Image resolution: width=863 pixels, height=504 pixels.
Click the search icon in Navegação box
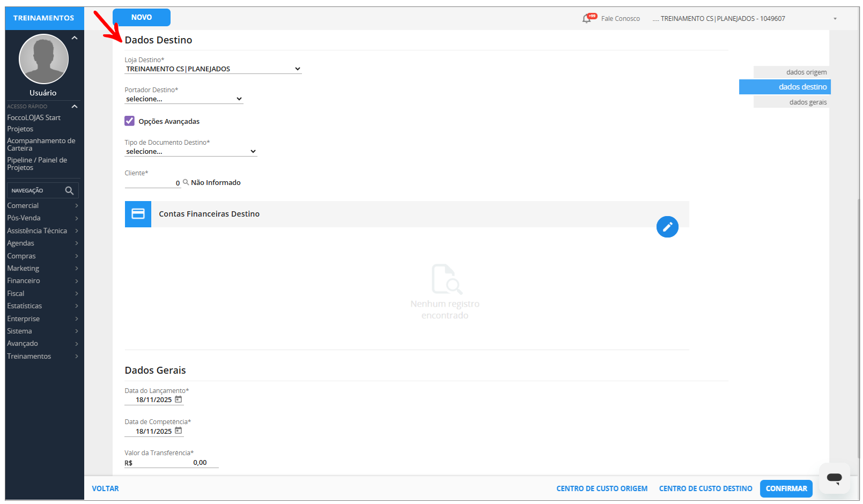pos(69,190)
